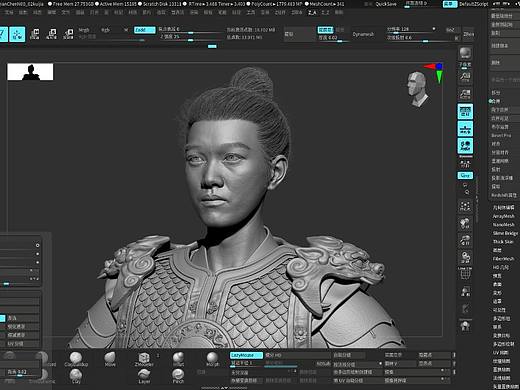Click the HD 几何 entry in right panel
Viewport: 520px width, 390px height.
tap(501, 267)
